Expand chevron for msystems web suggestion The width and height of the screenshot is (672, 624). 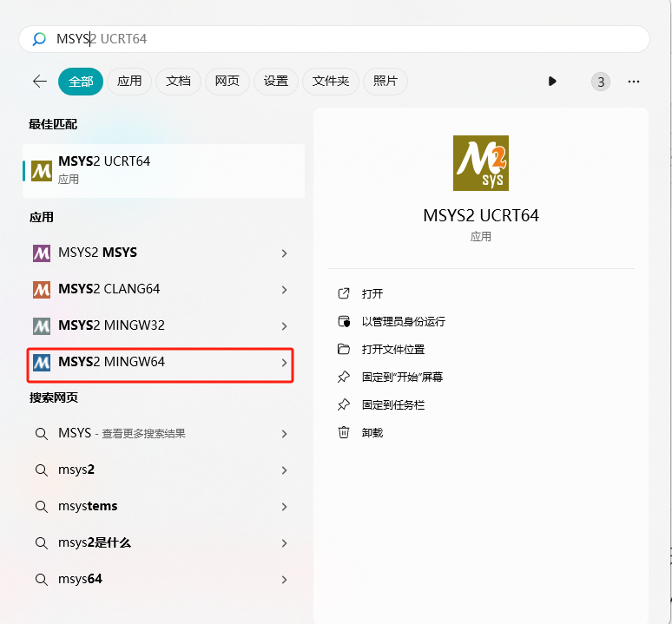[x=284, y=507]
